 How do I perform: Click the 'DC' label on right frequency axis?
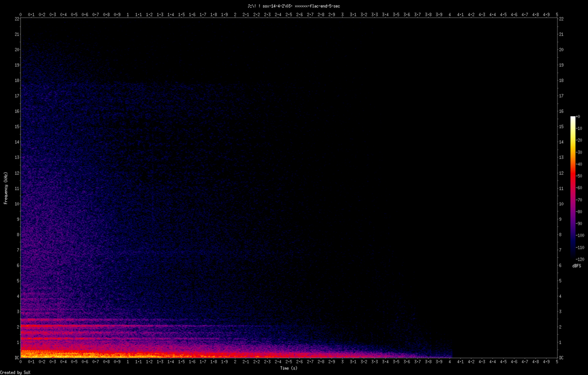[x=561, y=357]
